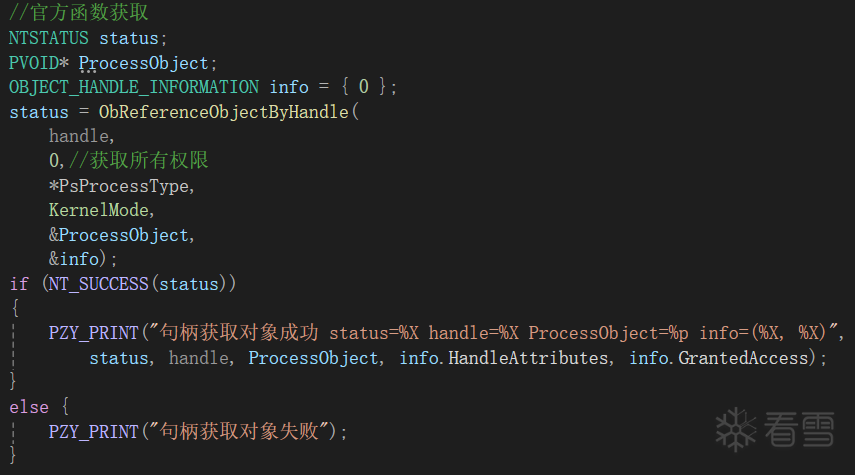This screenshot has height=475, width=855.
Task: Click the Chinese comment on the first line
Action: (x=81, y=14)
